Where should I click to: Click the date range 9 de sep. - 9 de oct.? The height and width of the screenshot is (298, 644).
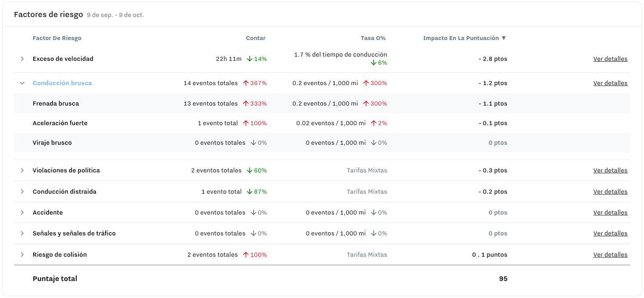tap(116, 15)
